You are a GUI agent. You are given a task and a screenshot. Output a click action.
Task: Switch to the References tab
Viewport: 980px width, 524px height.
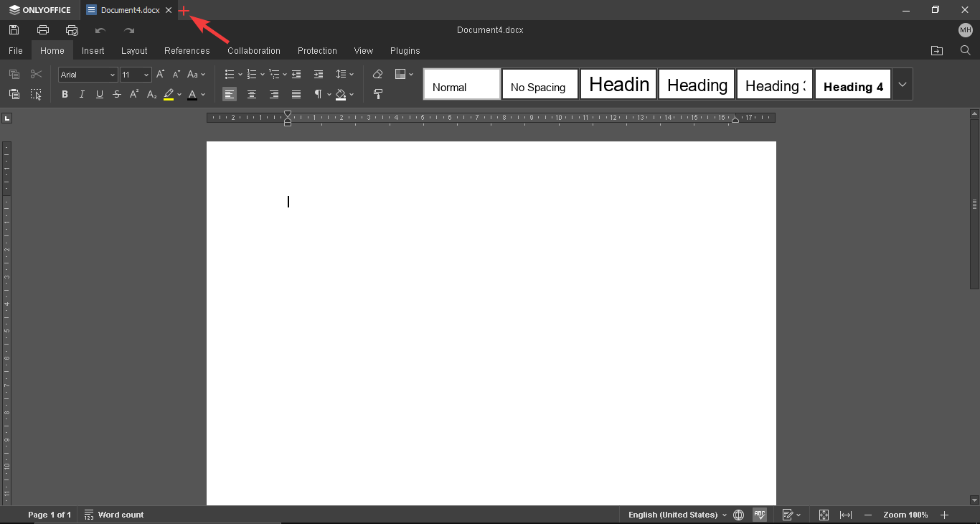pyautogui.click(x=187, y=50)
